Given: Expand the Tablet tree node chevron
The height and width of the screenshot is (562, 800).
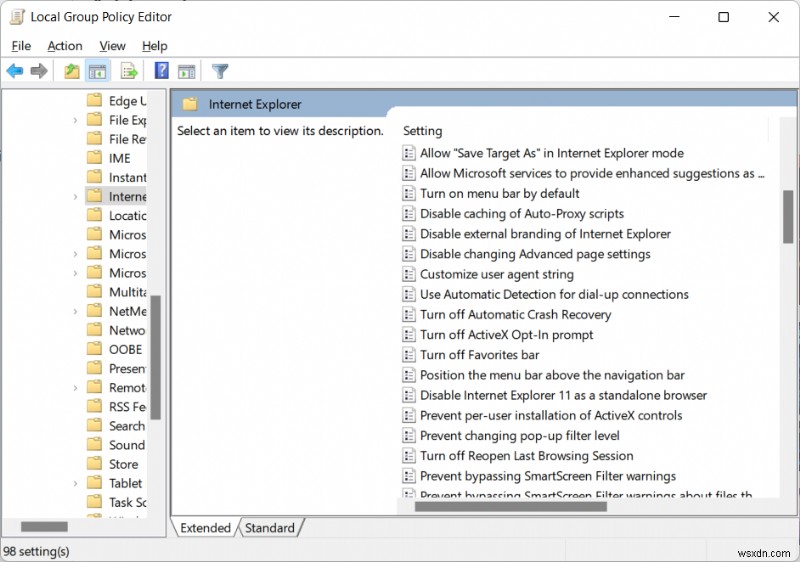Looking at the screenshot, I should [75, 483].
